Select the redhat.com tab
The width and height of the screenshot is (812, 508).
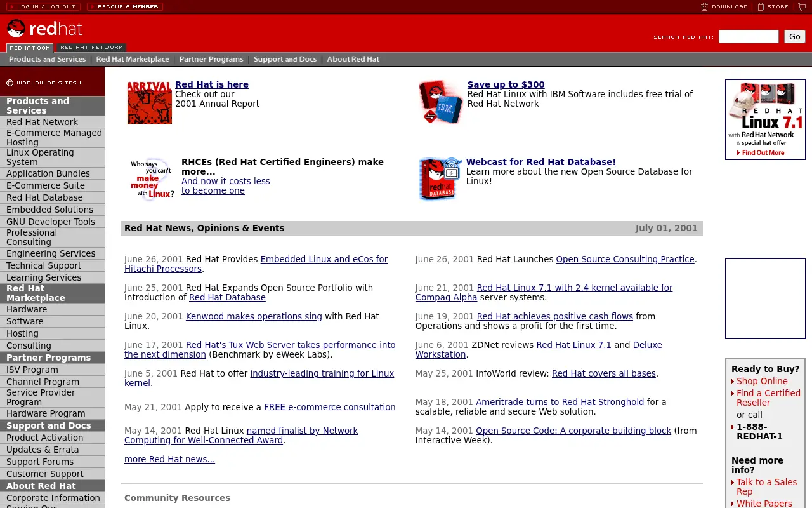pyautogui.click(x=30, y=48)
